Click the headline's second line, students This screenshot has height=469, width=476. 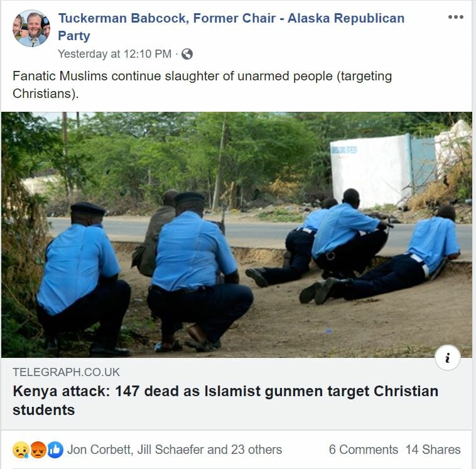click(44, 410)
